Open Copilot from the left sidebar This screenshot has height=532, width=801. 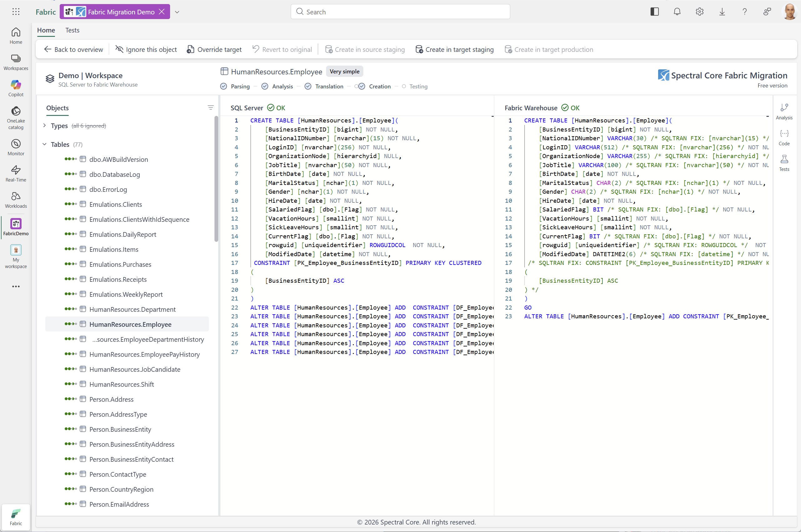[16, 88]
